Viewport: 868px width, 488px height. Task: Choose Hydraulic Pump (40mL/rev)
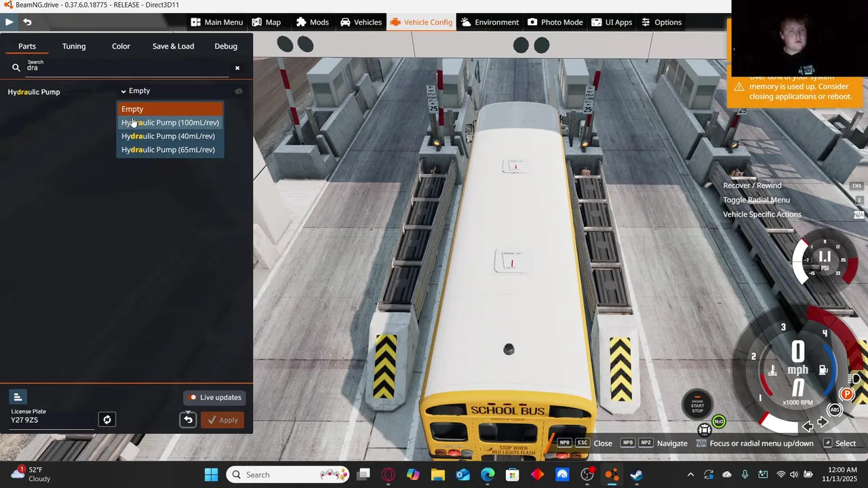[x=170, y=136]
